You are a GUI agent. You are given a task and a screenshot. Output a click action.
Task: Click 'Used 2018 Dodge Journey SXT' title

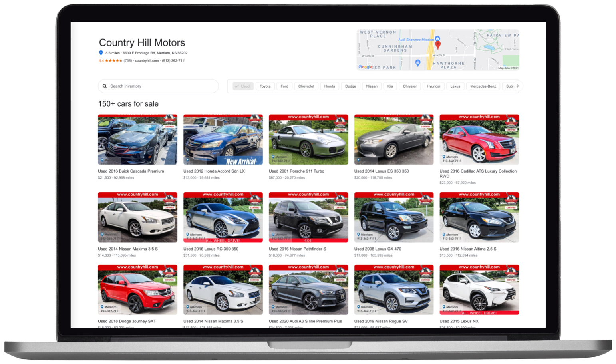tap(127, 321)
